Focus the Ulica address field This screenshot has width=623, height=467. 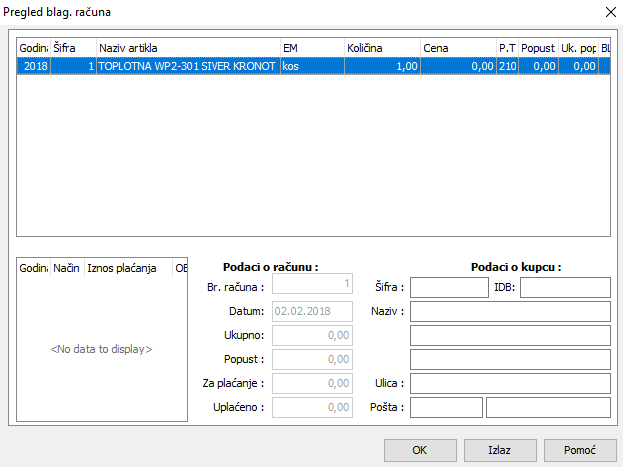[x=510, y=384]
